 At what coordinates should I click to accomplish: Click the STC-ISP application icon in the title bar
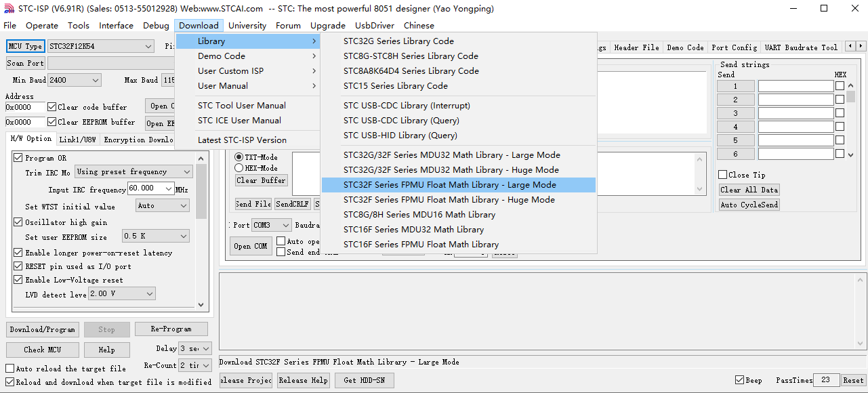click(8, 9)
